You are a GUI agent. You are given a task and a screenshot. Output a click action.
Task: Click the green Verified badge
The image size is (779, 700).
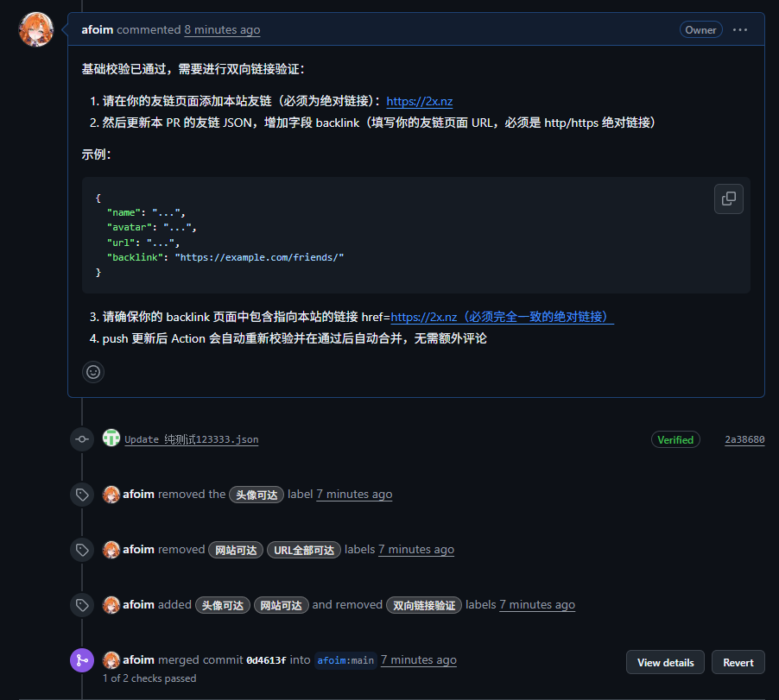pyautogui.click(x=674, y=439)
